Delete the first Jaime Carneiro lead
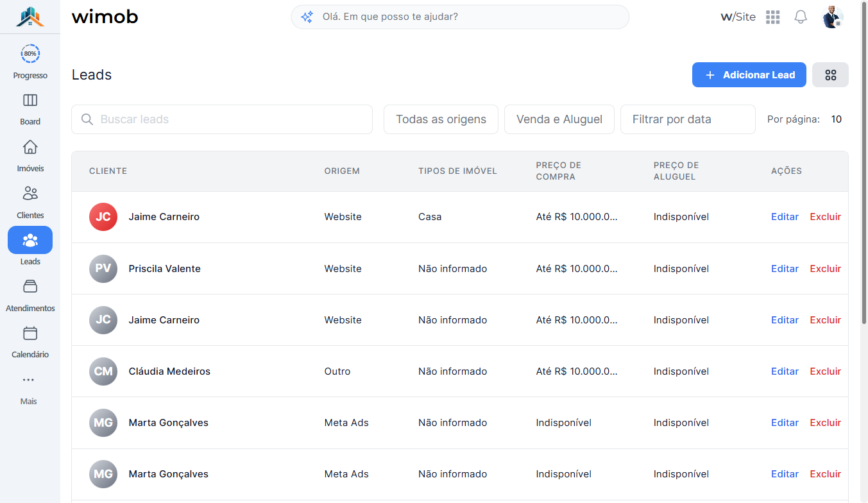This screenshot has height=503, width=868. 825,217
